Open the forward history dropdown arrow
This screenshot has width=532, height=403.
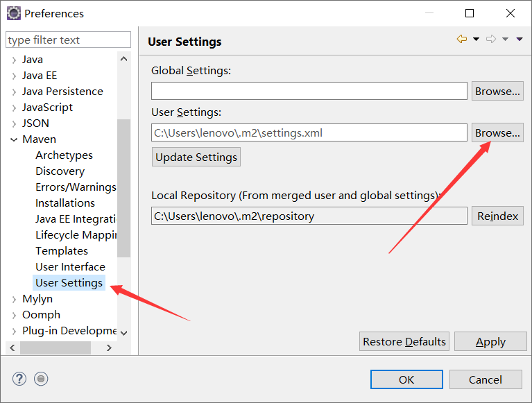(x=505, y=39)
